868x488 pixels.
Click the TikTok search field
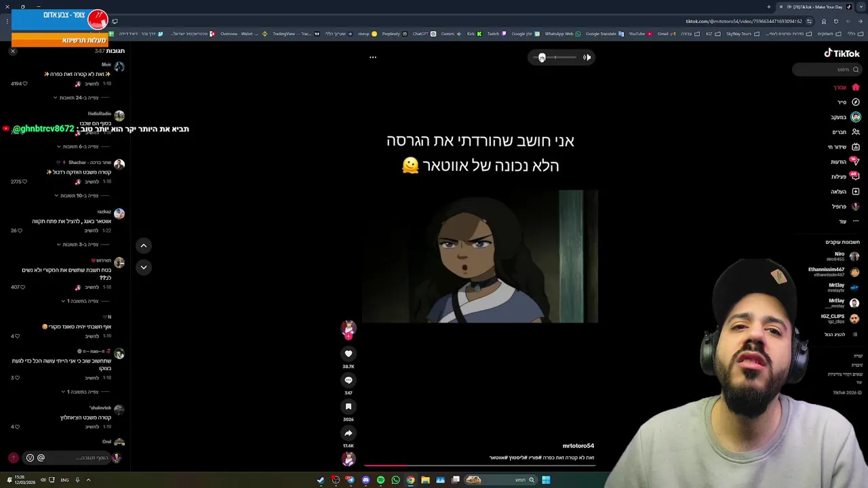pyautogui.click(x=827, y=70)
